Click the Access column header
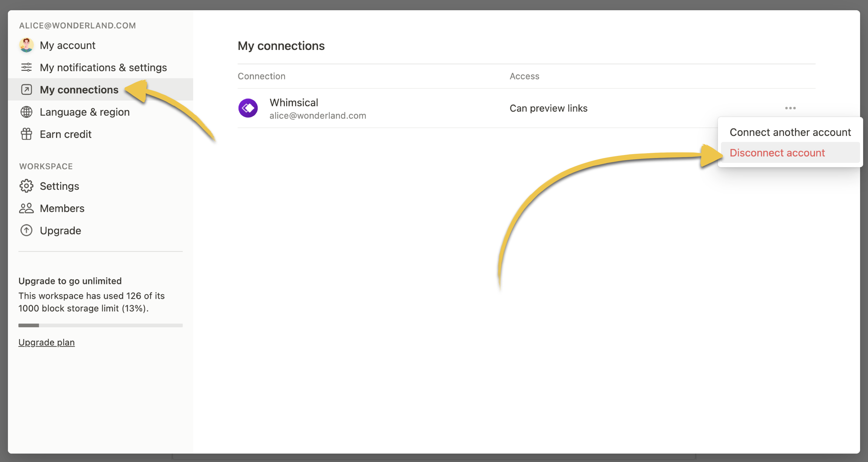 pos(524,76)
